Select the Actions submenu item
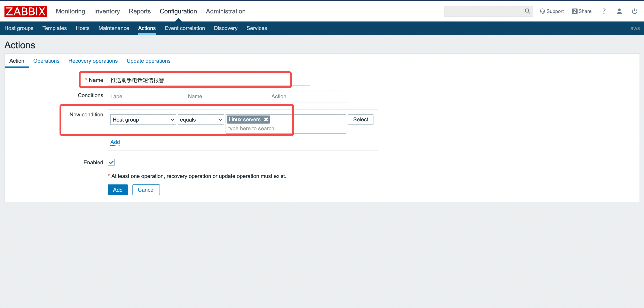This screenshot has height=308, width=644. coord(147,28)
